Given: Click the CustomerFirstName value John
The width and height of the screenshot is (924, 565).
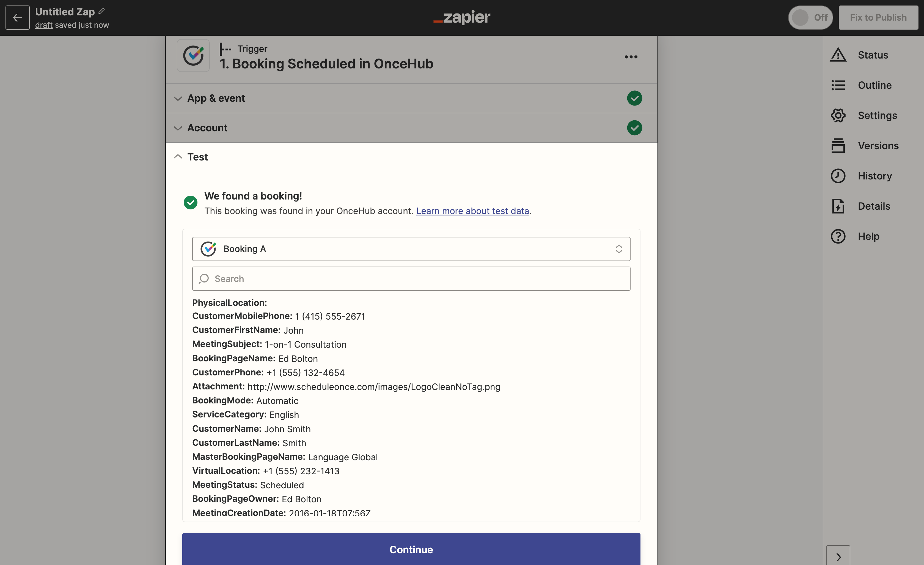Looking at the screenshot, I should [x=293, y=331].
